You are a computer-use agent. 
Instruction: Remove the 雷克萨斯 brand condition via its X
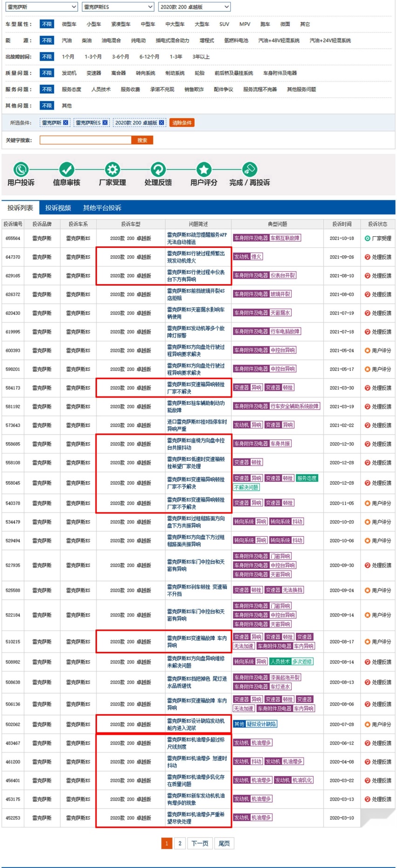pos(66,123)
